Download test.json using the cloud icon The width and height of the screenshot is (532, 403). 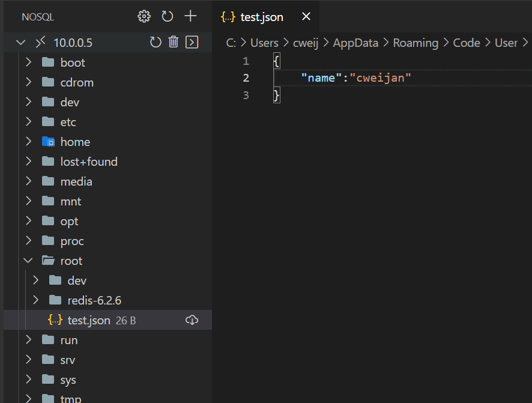pyautogui.click(x=192, y=320)
